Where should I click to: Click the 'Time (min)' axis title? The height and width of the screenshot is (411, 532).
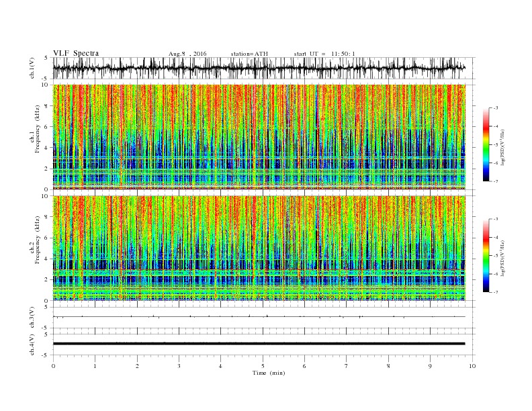[x=269, y=373]
